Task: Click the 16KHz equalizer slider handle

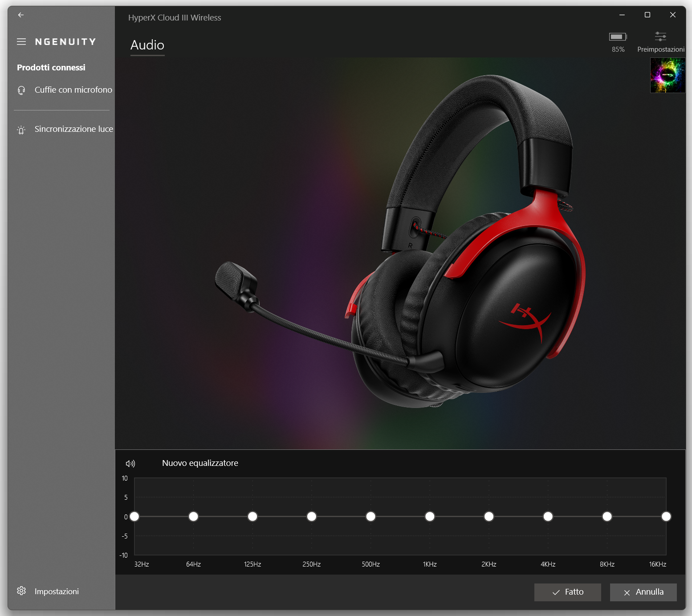Action: tap(666, 517)
